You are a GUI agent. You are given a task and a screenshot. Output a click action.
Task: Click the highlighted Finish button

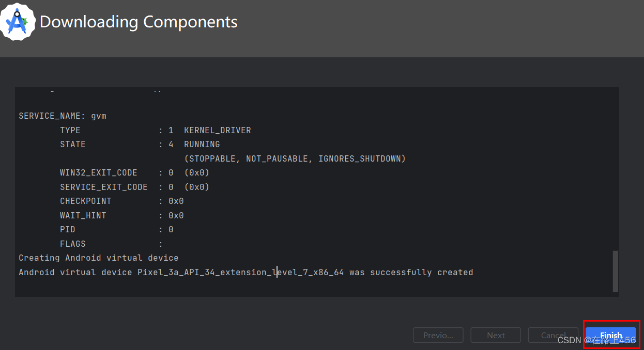[x=610, y=335]
